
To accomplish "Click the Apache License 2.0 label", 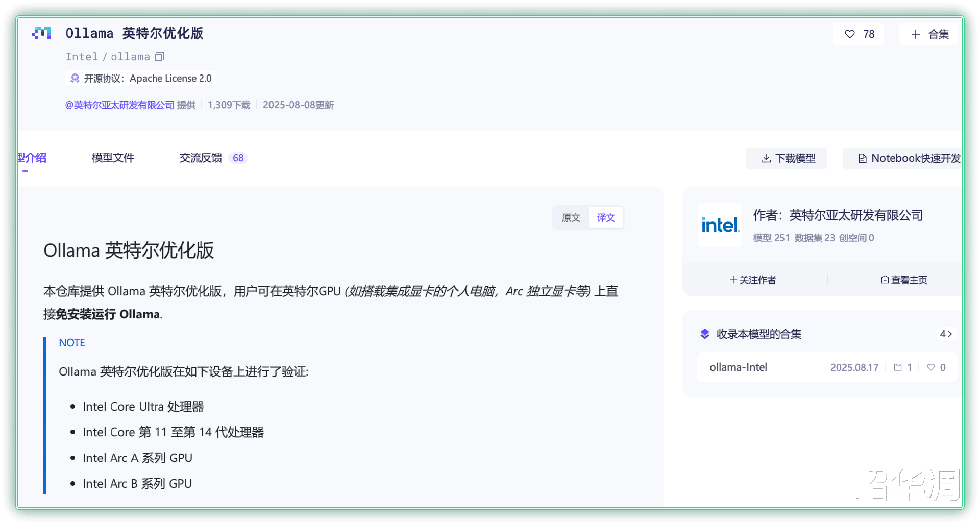I will (170, 78).
